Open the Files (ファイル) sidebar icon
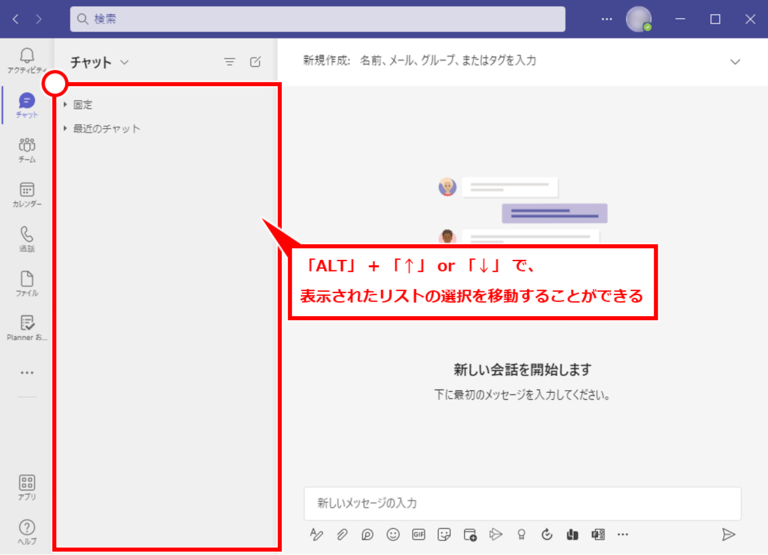768x555 pixels. 27,284
